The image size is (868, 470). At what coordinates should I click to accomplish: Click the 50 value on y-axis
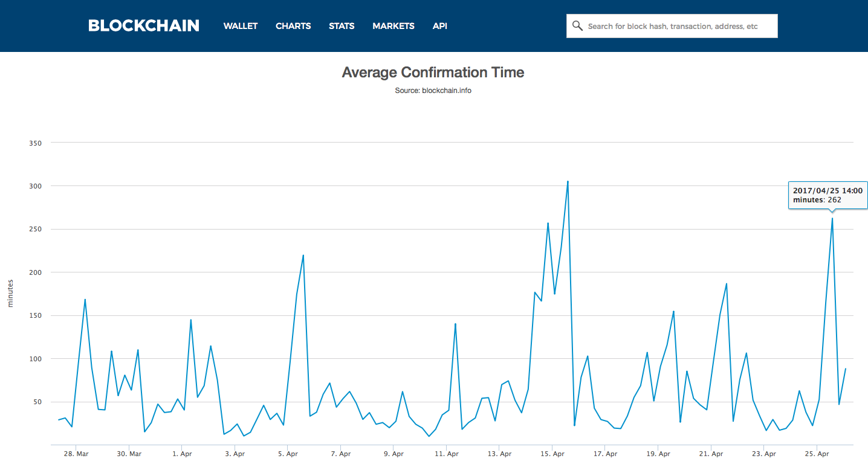tap(39, 401)
